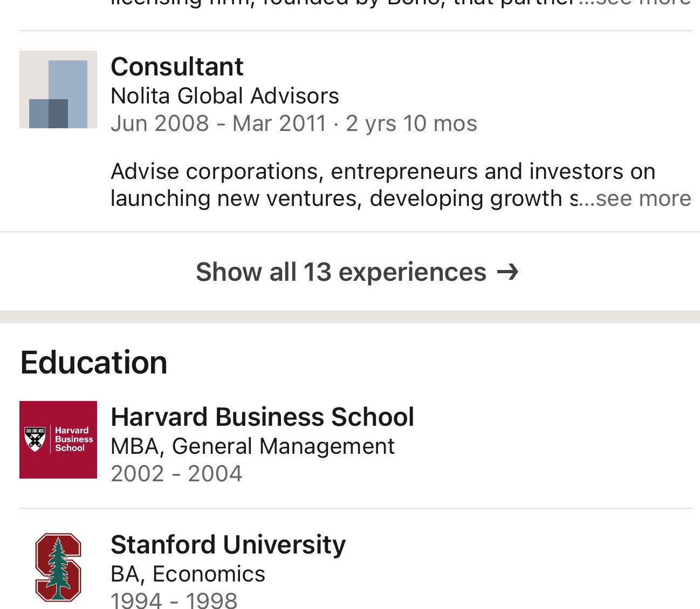Tap the Nolita Global Advisors company logo

58,89
